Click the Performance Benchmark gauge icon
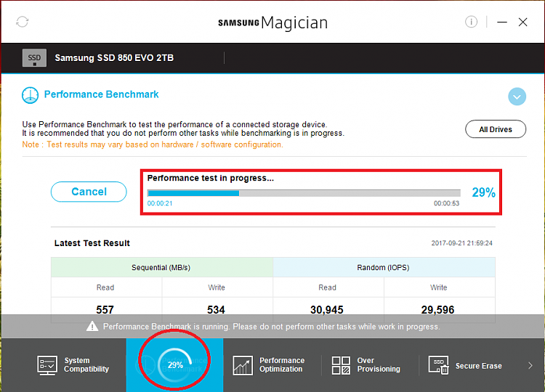Screen dimensions: 545x392 31,95
